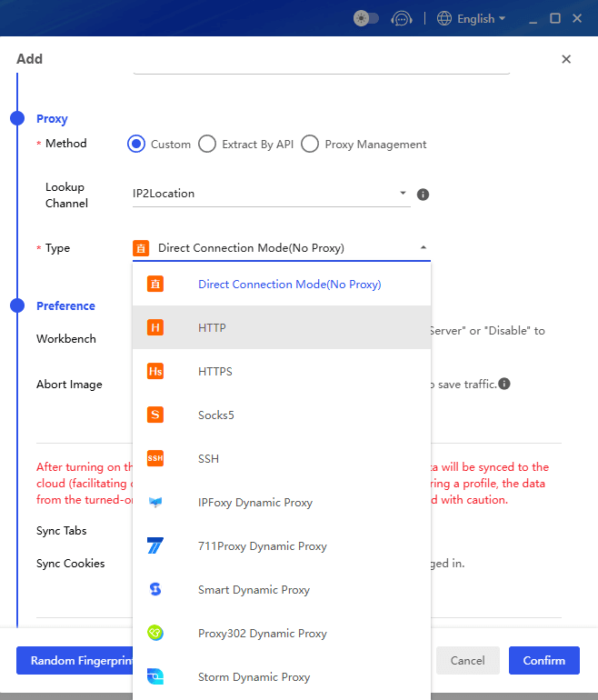Choose Extract By API method
Image resolution: width=598 pixels, height=700 pixels.
click(207, 144)
